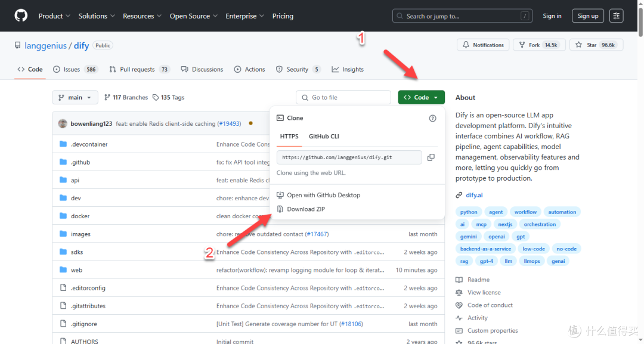Click the HTTPS clone URL field

[349, 157]
